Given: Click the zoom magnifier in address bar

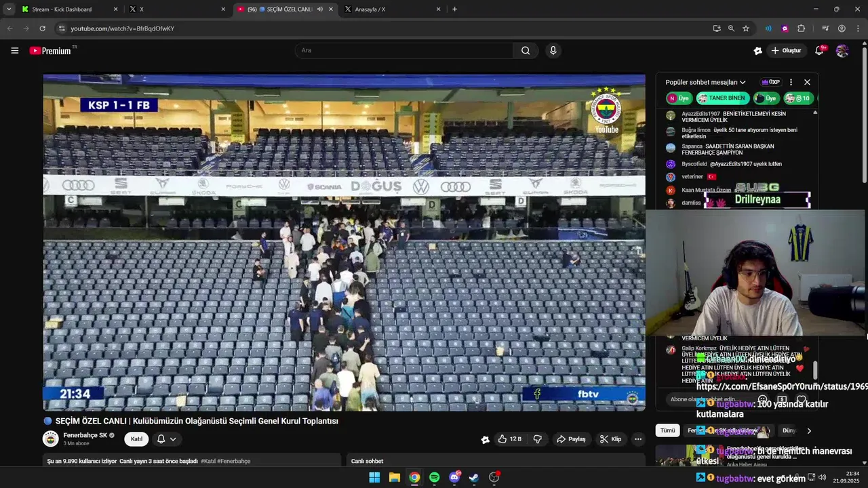Looking at the screenshot, I should [731, 28].
